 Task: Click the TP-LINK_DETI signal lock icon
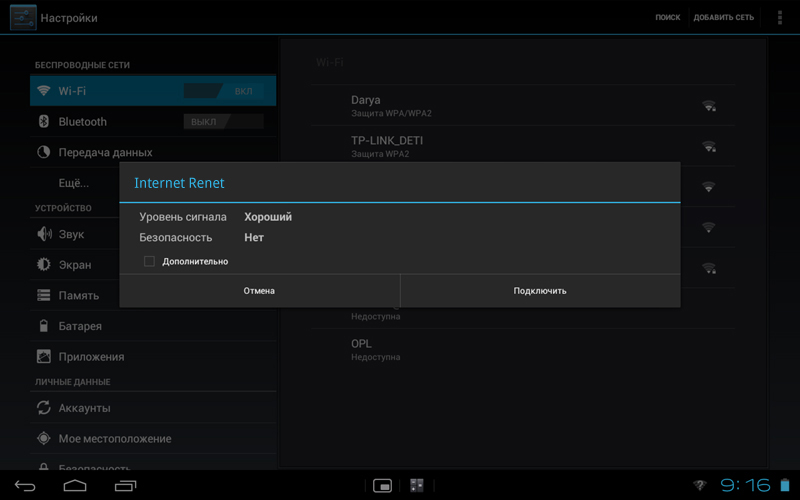pos(709,146)
